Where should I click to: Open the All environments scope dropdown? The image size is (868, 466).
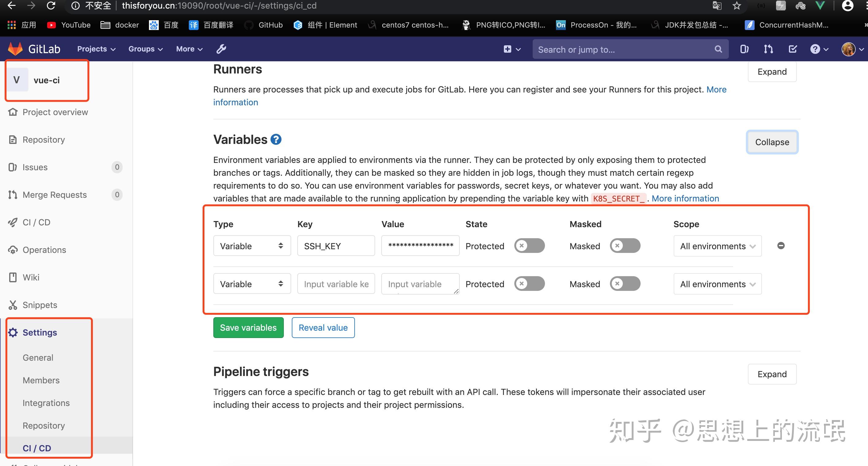click(x=717, y=246)
